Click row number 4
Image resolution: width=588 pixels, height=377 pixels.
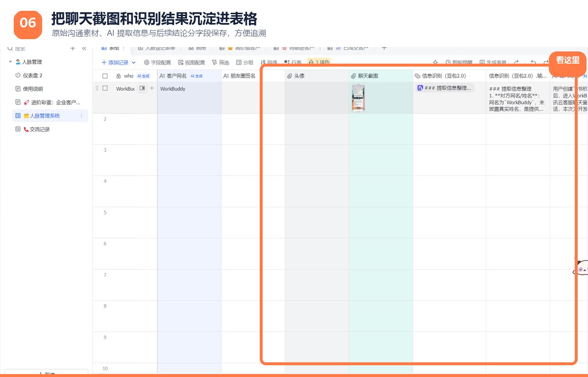click(x=105, y=182)
